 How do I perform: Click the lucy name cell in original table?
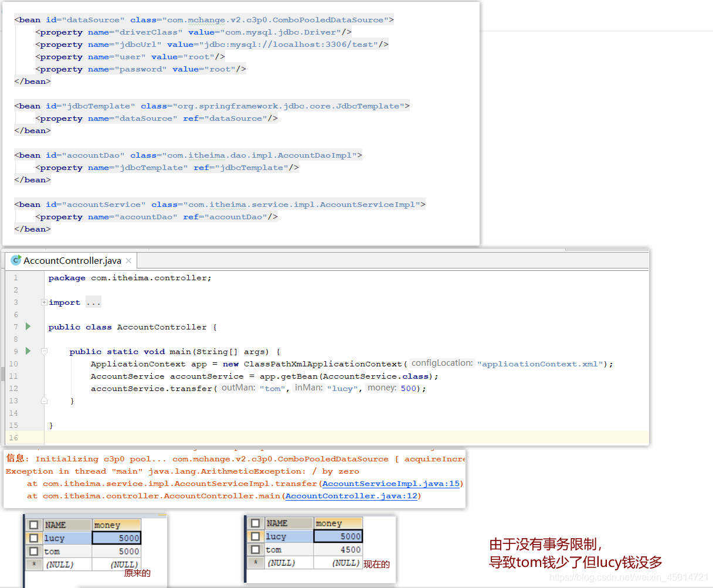pyautogui.click(x=67, y=538)
